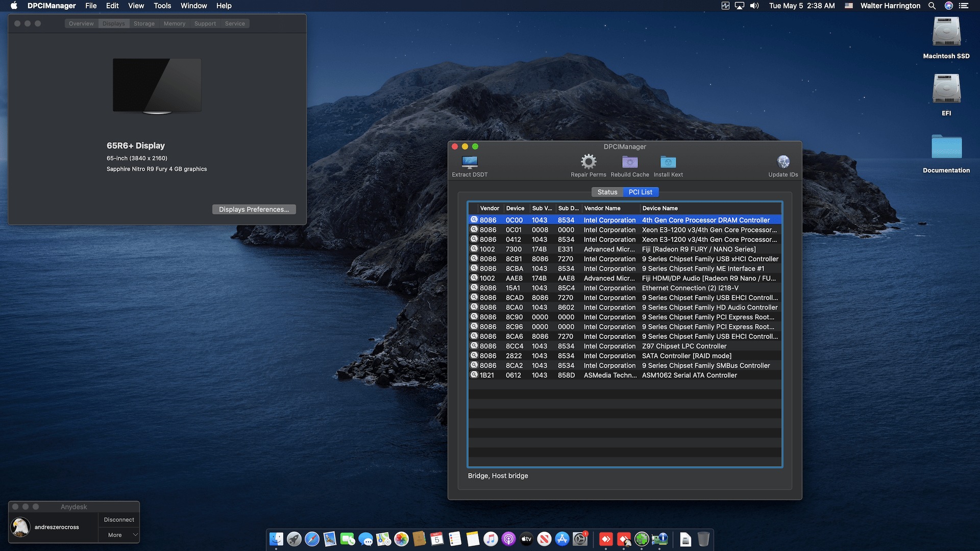Click the Displays Preferences button
The height and width of the screenshot is (551, 980).
pos(254,209)
